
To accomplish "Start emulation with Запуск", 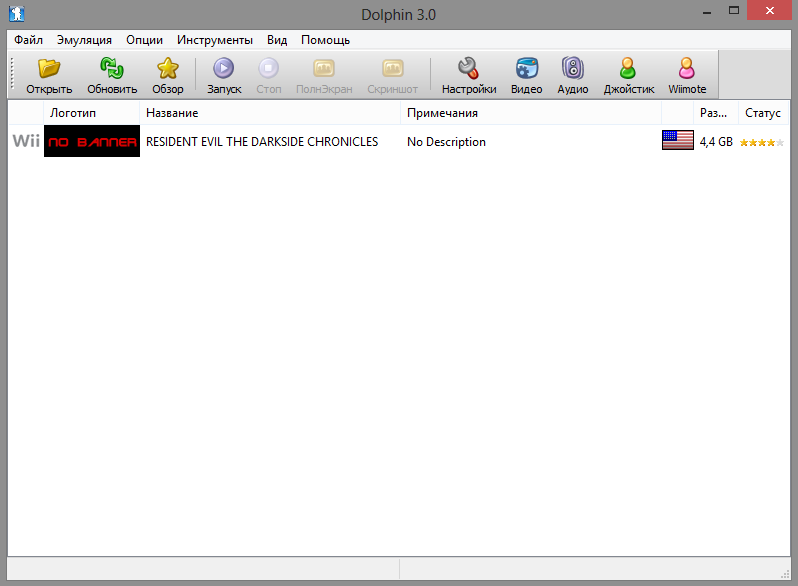I will point(224,75).
